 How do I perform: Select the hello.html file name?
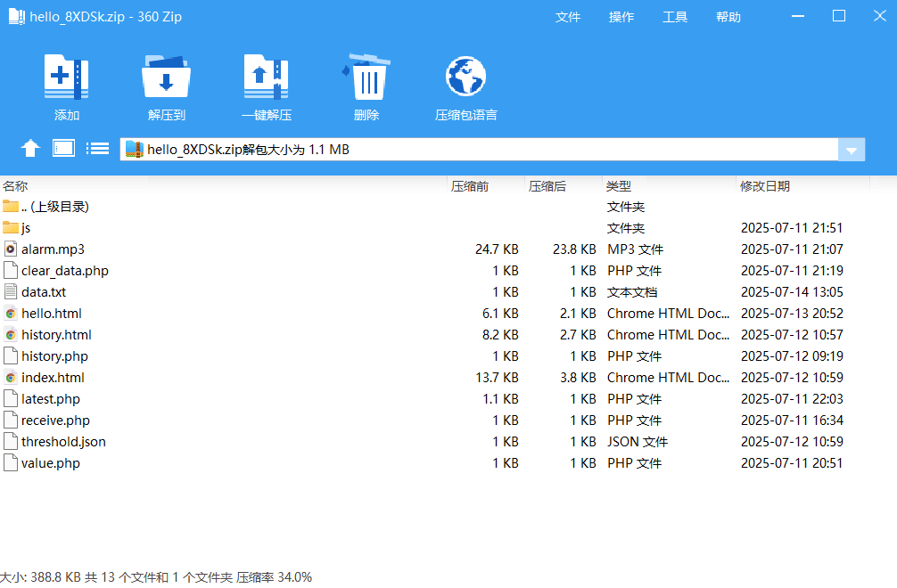[x=52, y=313]
